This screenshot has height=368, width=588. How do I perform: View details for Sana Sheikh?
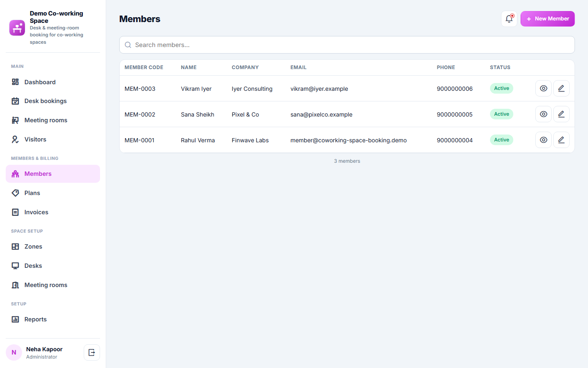pyautogui.click(x=543, y=114)
